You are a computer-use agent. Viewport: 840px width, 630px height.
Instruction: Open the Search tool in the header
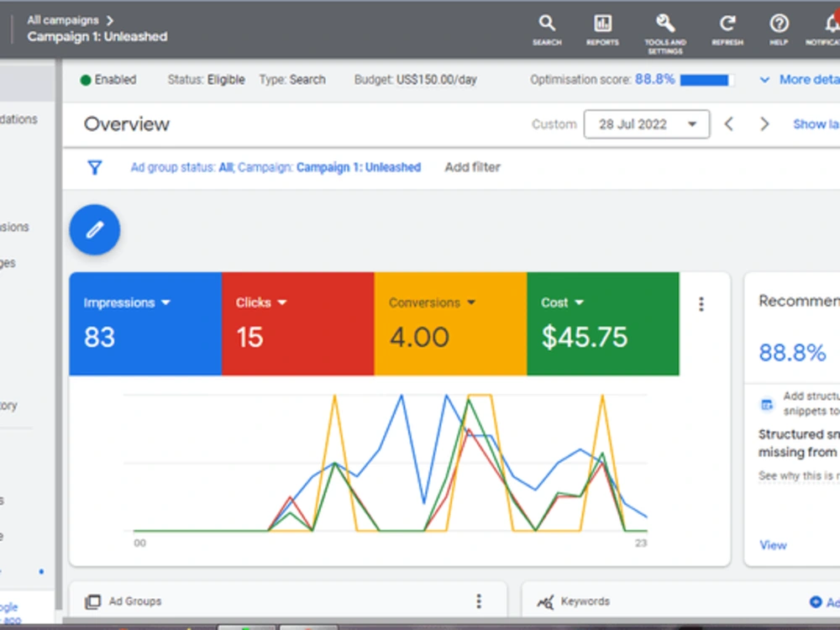[x=547, y=29]
